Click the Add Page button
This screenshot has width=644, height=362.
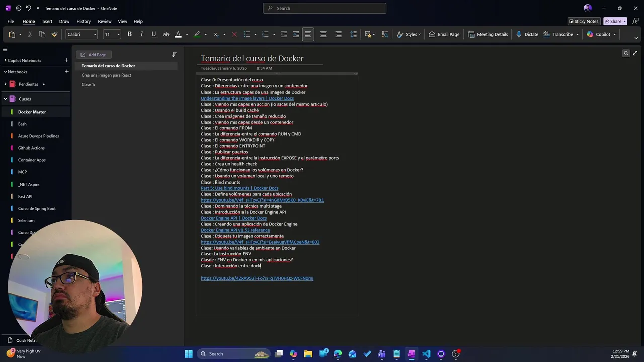pos(94,55)
